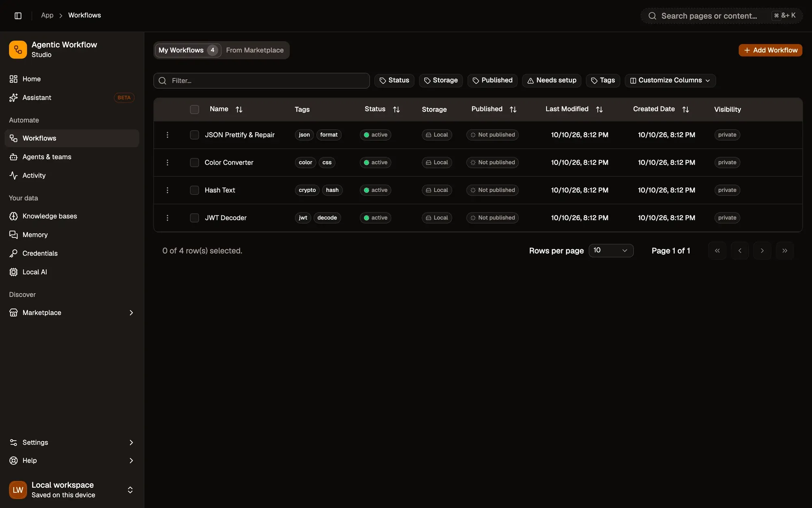Click the Search pages or content box
Viewport: 812px width, 508px height.
tap(721, 16)
